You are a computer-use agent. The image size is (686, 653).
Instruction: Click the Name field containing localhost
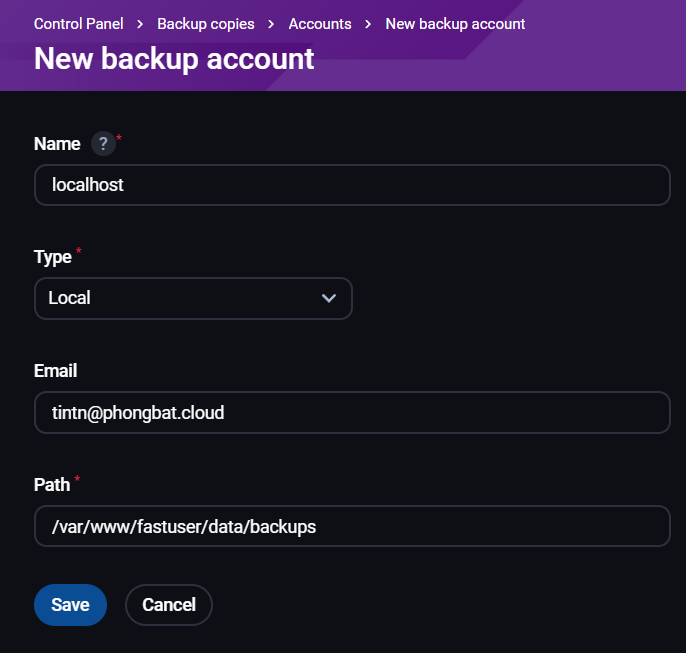352,185
